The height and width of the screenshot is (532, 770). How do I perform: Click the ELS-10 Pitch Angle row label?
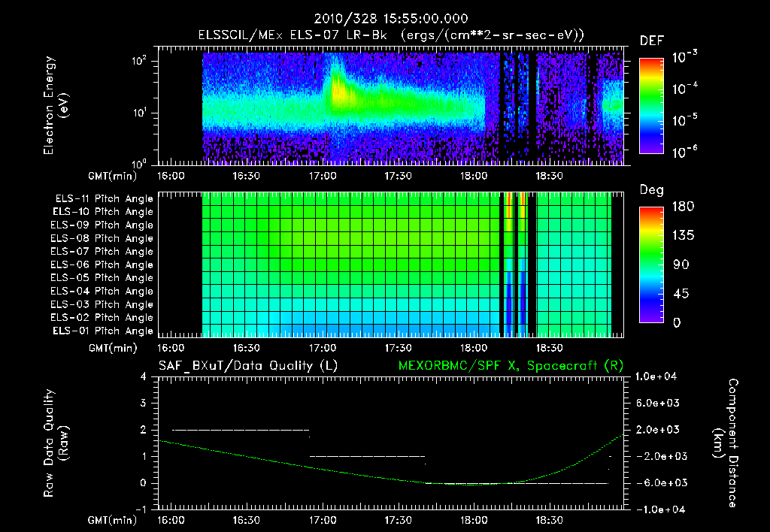(103, 212)
